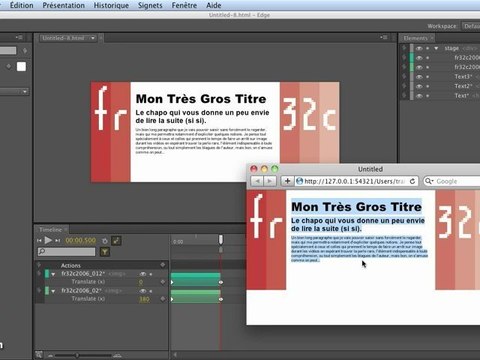The height and width of the screenshot is (360, 480).
Task: Lock the stage element in Elements panel
Action: [428, 48]
